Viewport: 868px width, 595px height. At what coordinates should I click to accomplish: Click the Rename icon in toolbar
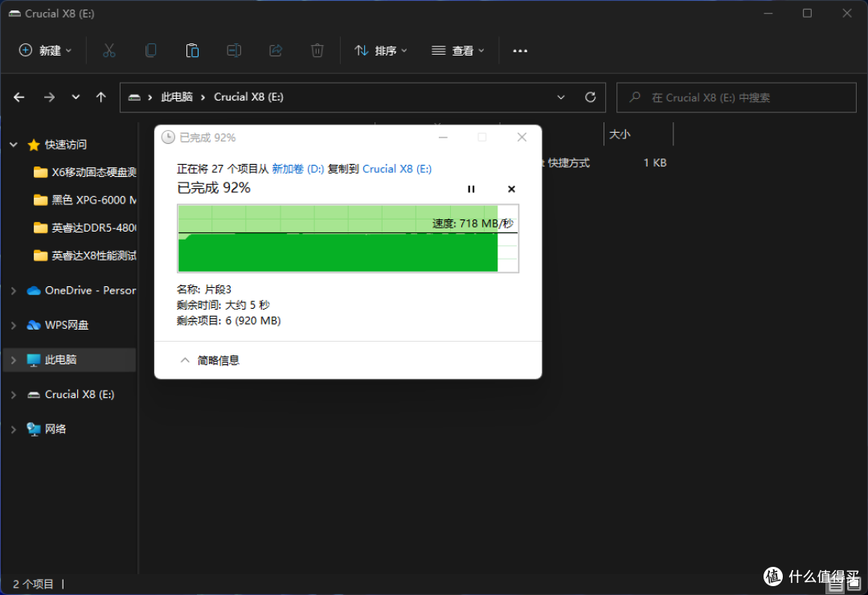234,51
